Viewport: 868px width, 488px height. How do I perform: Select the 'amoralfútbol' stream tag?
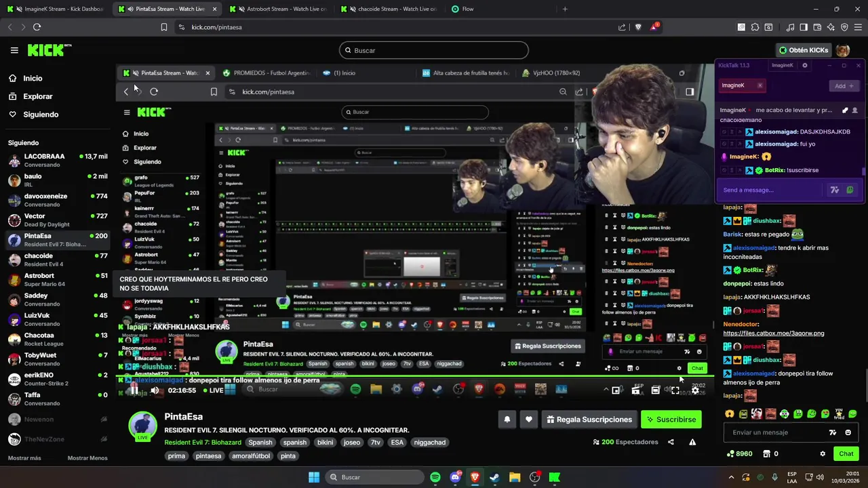251,456
